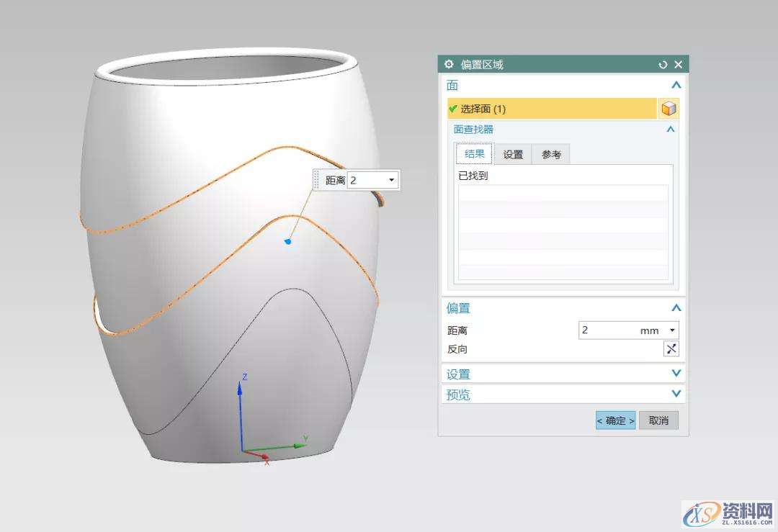Reset the 偏置区域 dialog with the reset icon

coord(663,65)
